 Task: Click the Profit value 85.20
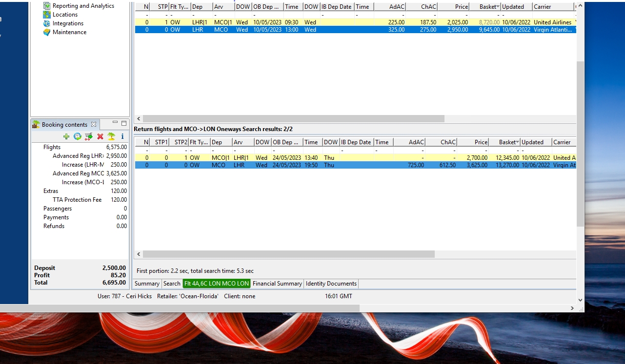pos(119,275)
